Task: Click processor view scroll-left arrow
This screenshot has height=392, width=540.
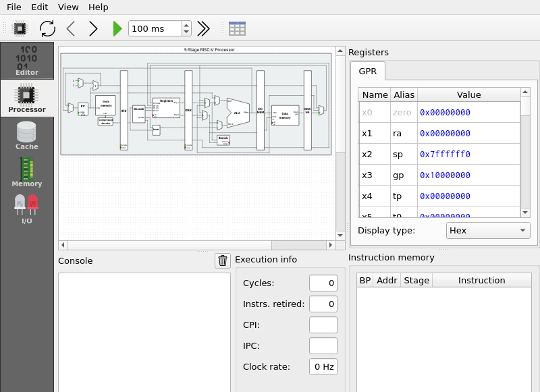Action: 63,245
